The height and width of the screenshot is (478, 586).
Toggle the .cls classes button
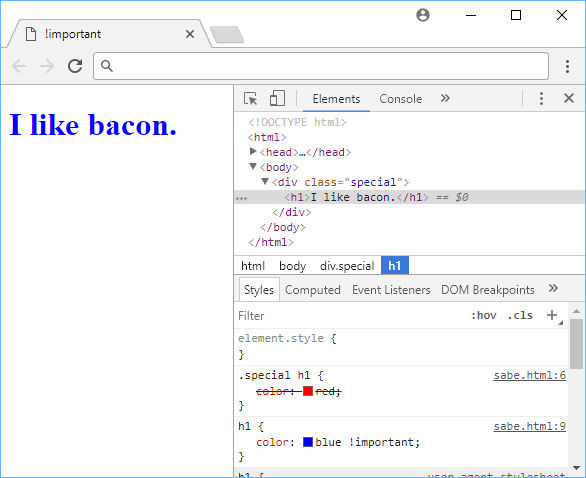[520, 315]
